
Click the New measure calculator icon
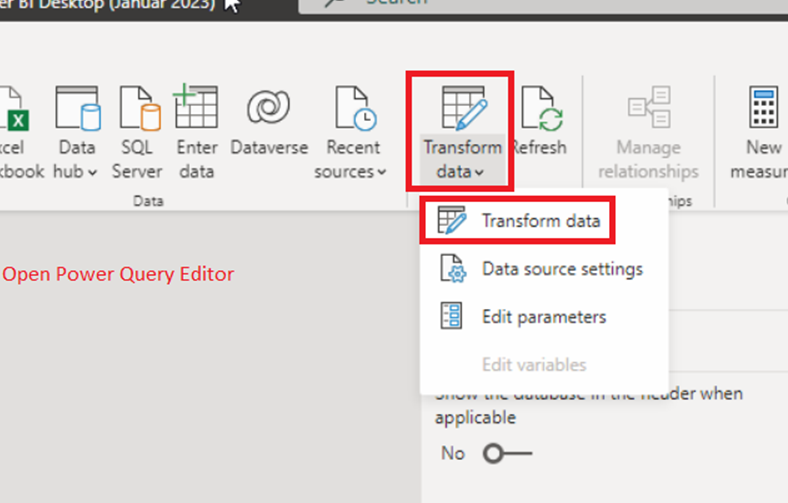pyautogui.click(x=766, y=107)
